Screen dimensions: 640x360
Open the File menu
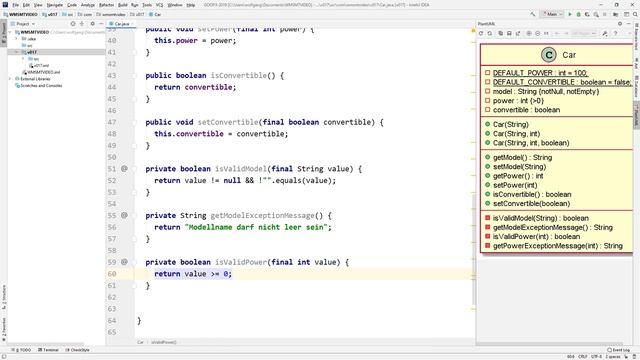coord(16,5)
